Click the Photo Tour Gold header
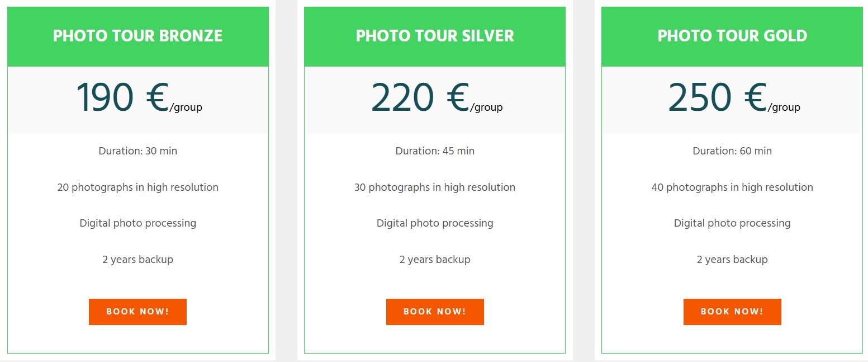868x362 pixels. click(732, 36)
